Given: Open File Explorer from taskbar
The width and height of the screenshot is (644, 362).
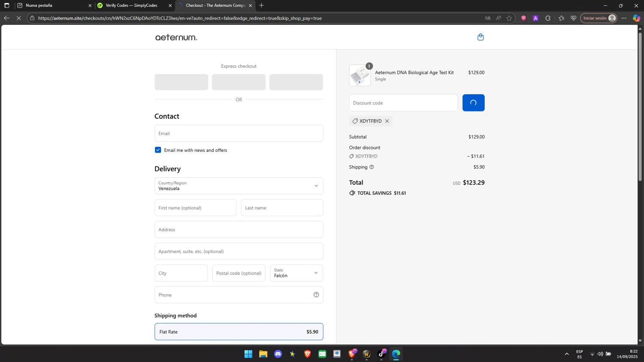Looking at the screenshot, I should click(x=263, y=354).
